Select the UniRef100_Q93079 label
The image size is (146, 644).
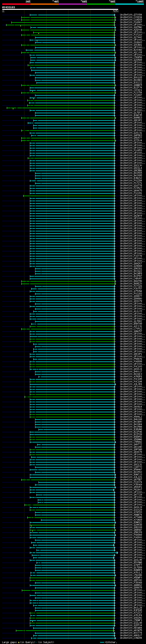131,301
